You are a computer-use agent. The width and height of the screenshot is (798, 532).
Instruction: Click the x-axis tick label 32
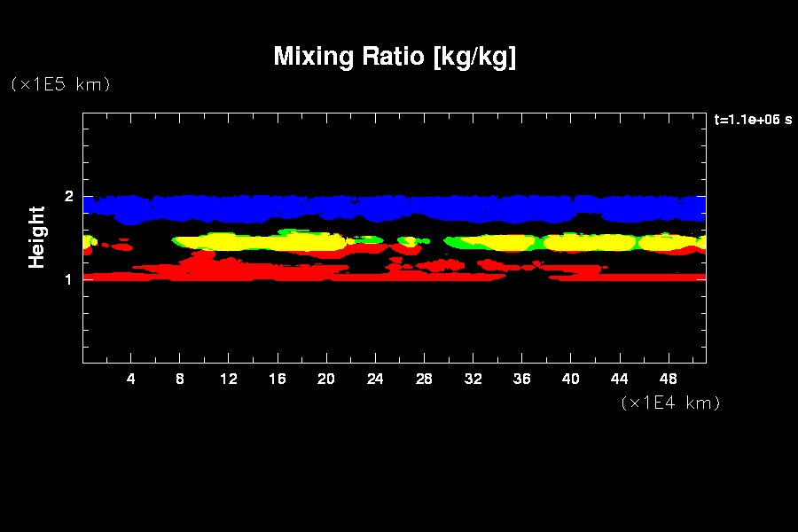tap(473, 379)
